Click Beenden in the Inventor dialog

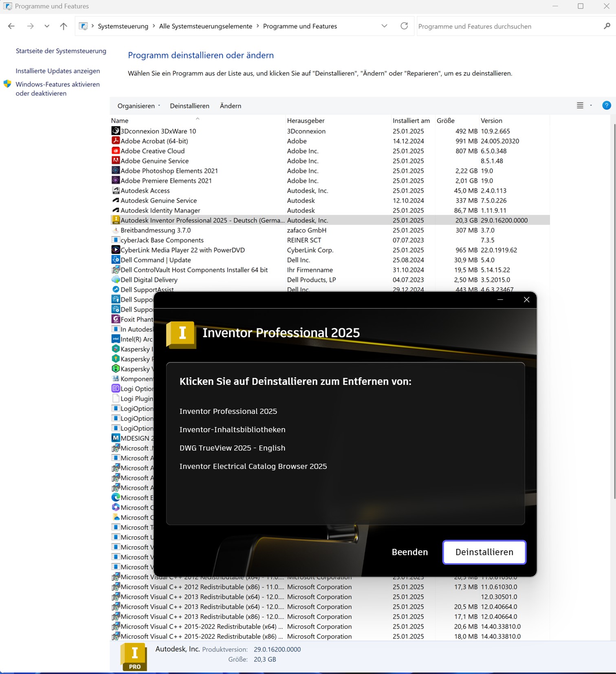click(410, 552)
